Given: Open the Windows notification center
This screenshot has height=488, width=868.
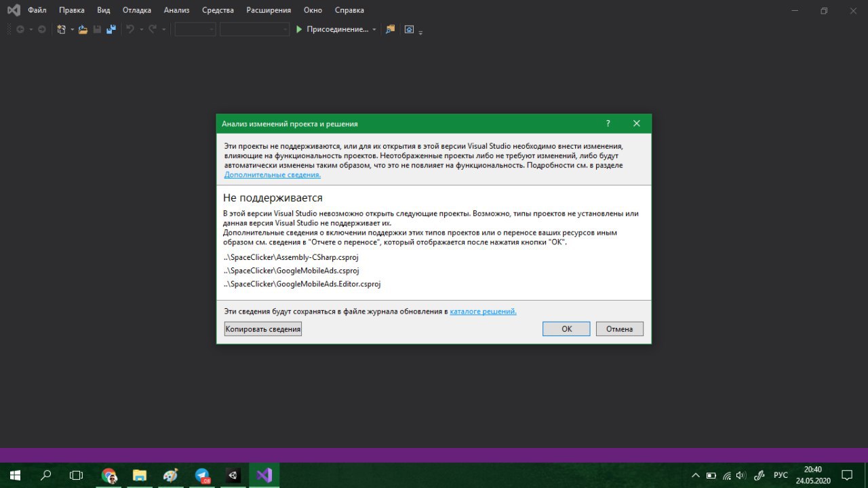Looking at the screenshot, I should (847, 475).
